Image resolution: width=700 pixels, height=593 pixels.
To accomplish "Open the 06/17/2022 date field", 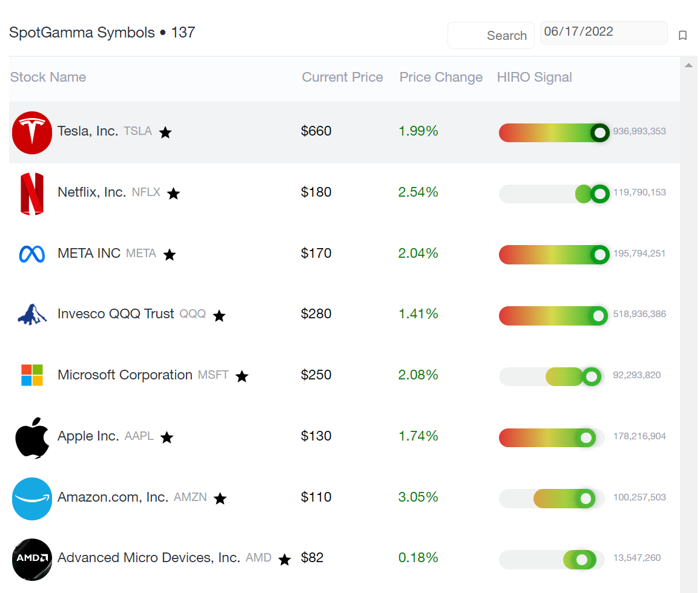I will click(604, 33).
